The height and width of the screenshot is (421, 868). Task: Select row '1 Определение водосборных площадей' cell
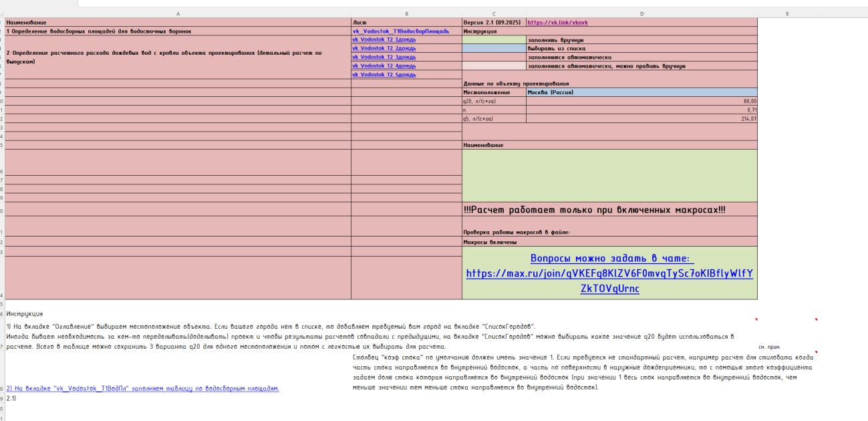pos(178,31)
